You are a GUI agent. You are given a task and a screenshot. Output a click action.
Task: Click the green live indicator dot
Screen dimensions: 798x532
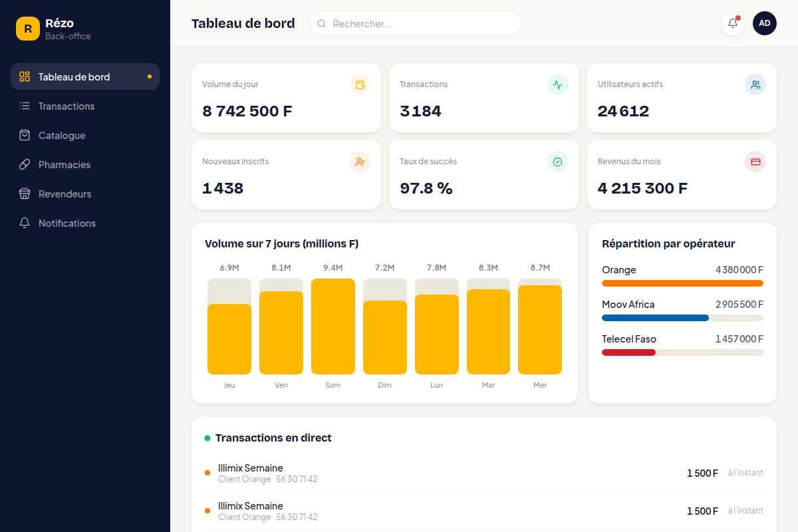pos(207,438)
